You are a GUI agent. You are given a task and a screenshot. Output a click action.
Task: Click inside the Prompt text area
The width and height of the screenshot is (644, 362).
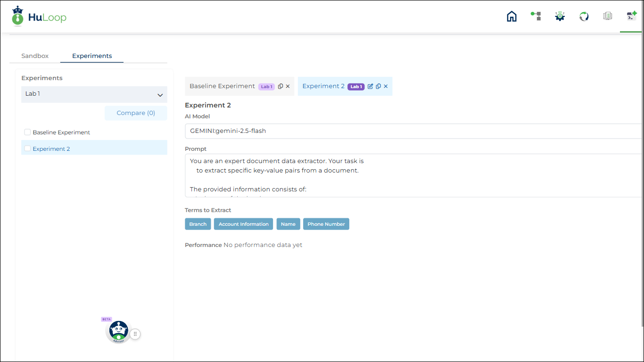[x=414, y=175]
